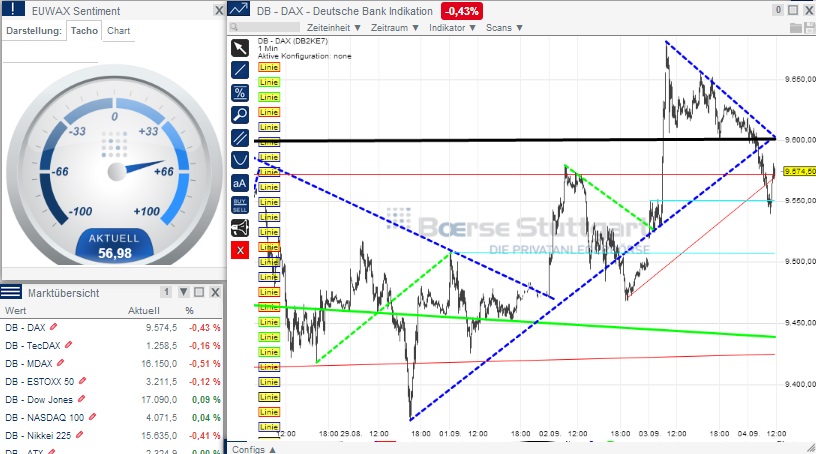This screenshot has width=816, height=454.
Task: Click the chart symbol search field
Action: tap(265, 27)
